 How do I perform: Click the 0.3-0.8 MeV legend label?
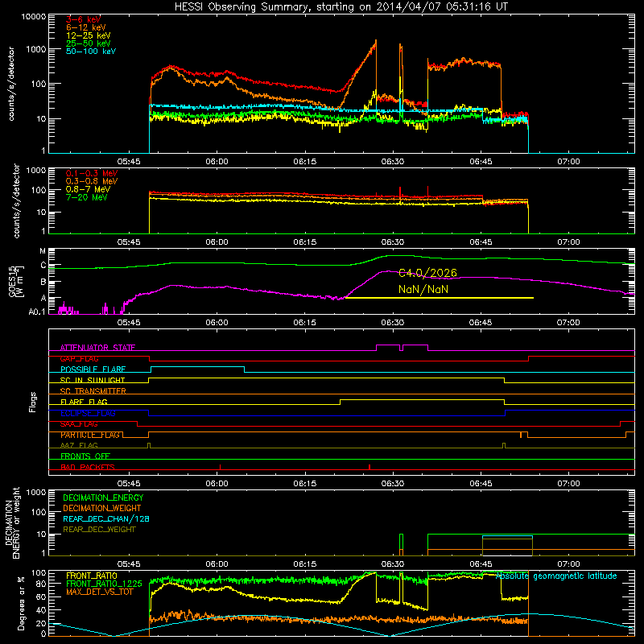click(92, 182)
